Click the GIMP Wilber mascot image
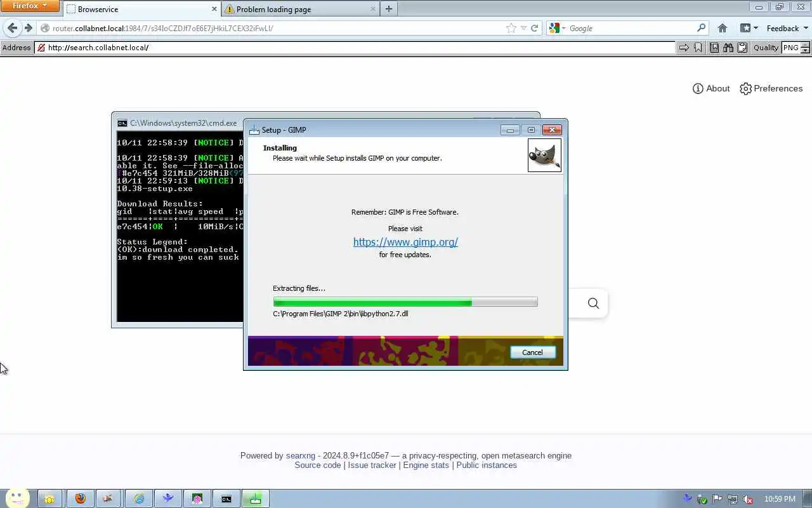812x508 pixels. [544, 156]
